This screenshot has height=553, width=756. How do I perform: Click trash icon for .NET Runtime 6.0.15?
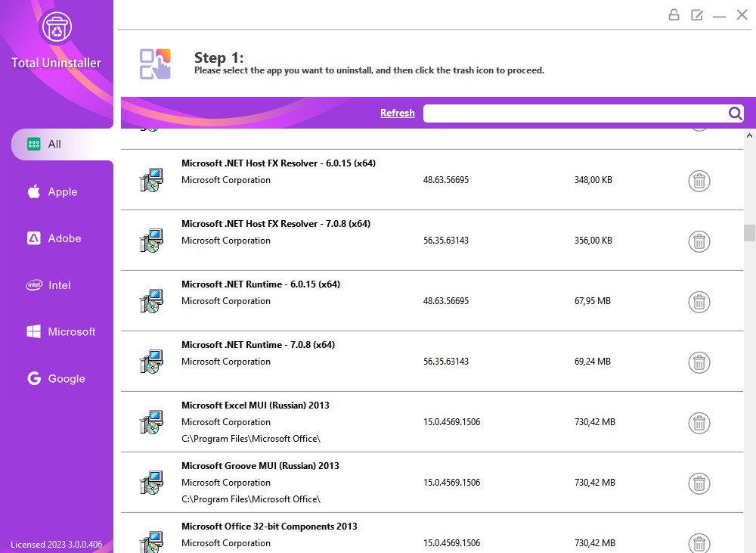tap(699, 302)
